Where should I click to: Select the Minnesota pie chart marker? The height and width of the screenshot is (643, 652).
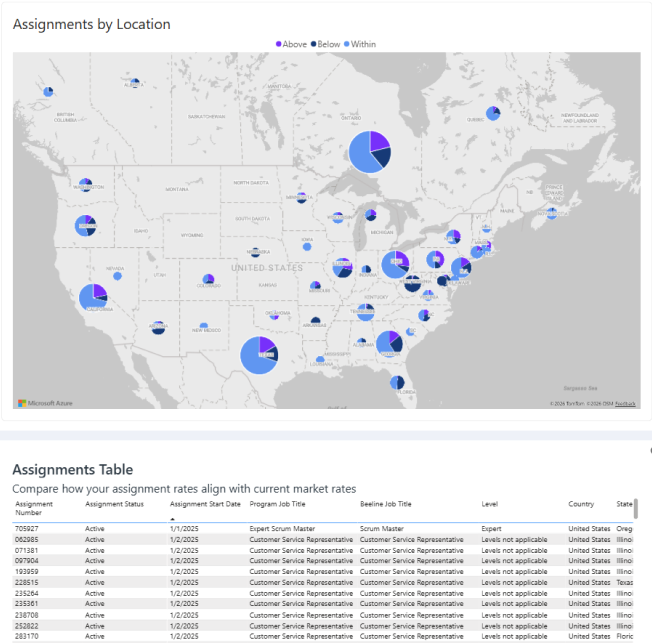tap(301, 198)
